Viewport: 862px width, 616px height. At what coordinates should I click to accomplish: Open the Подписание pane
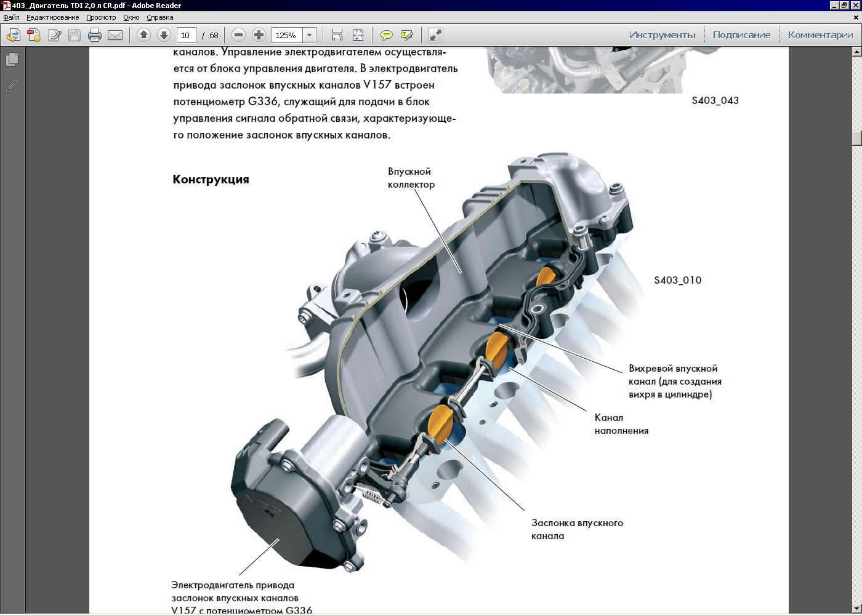click(741, 35)
